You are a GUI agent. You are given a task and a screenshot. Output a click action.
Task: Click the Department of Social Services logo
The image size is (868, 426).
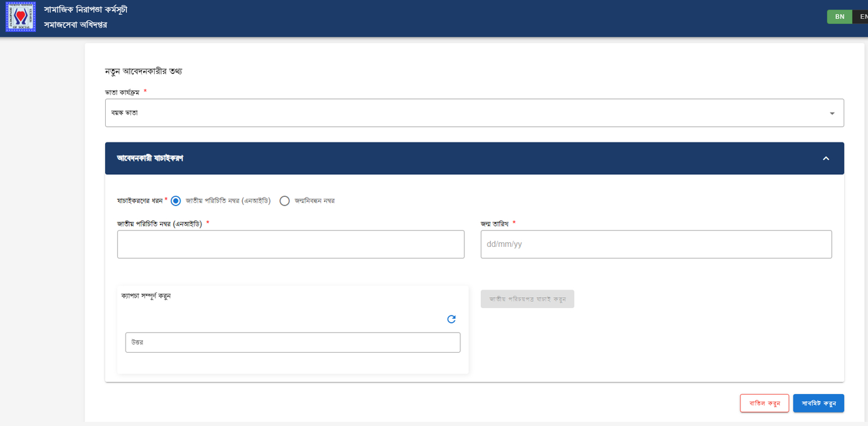click(20, 18)
